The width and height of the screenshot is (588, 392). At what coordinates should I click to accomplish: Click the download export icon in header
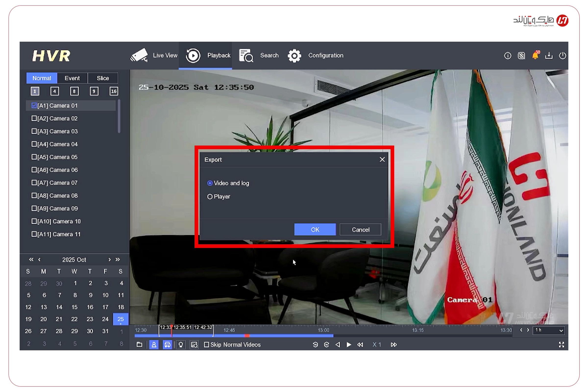pos(549,56)
